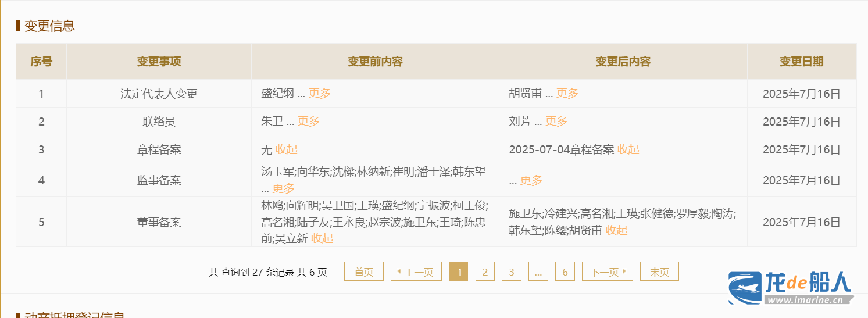Screen dimensions: 868x318
Task: Jump to page 2
Action: pyautogui.click(x=485, y=271)
